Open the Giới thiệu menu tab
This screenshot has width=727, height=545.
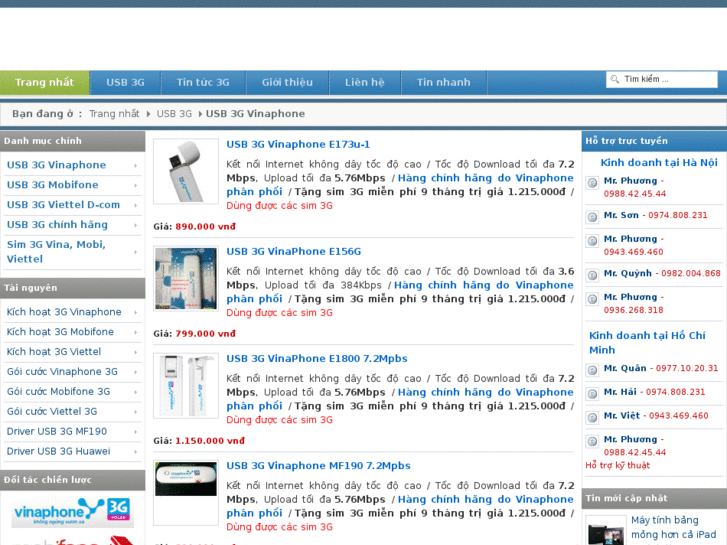click(x=287, y=83)
